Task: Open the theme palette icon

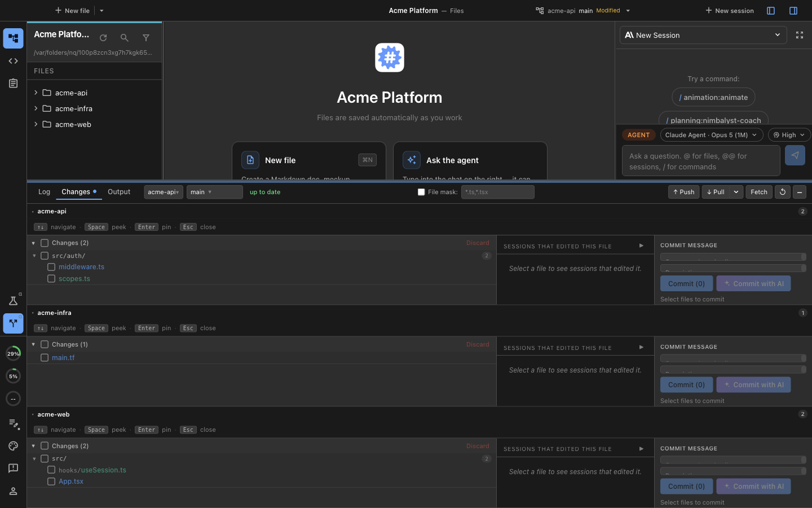Action: click(13, 446)
